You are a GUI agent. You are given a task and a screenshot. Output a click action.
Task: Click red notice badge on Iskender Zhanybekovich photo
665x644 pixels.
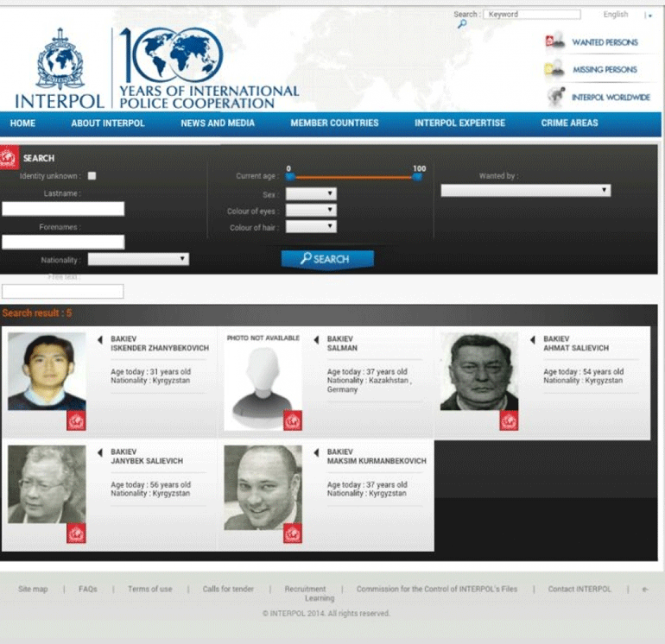[76, 420]
